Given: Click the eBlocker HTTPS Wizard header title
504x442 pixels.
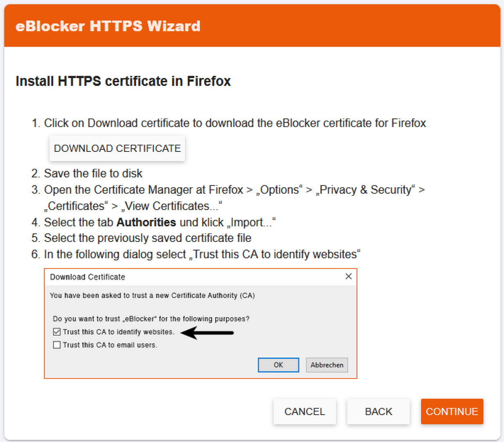Looking at the screenshot, I should (108, 26).
